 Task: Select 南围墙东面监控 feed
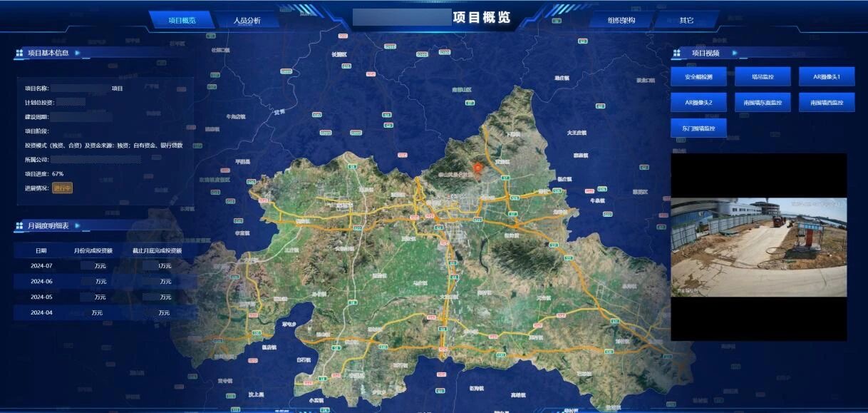(x=763, y=103)
